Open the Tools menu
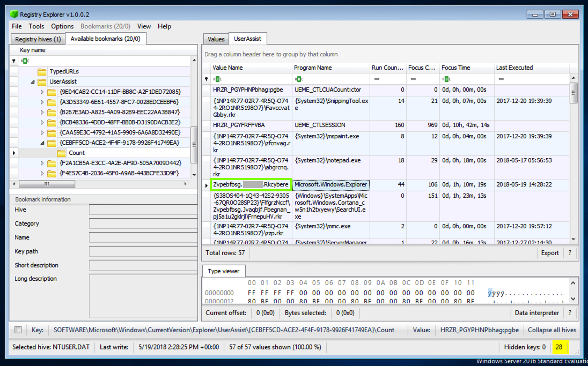Screen dimensions: 588x366 click(x=36, y=26)
